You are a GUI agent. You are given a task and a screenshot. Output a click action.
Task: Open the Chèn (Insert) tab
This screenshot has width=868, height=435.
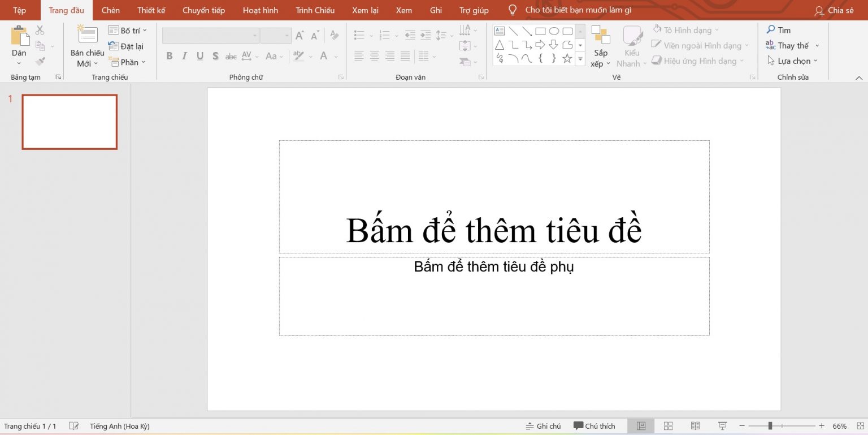click(110, 10)
